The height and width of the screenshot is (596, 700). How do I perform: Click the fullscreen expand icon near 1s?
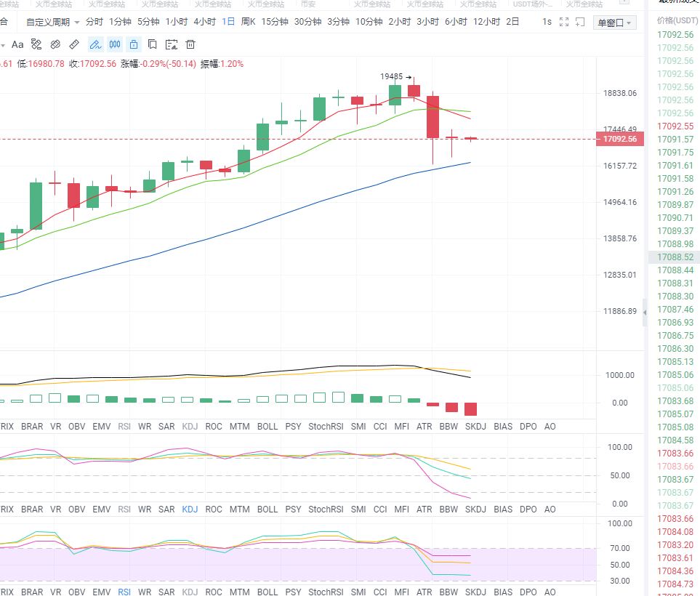point(563,22)
